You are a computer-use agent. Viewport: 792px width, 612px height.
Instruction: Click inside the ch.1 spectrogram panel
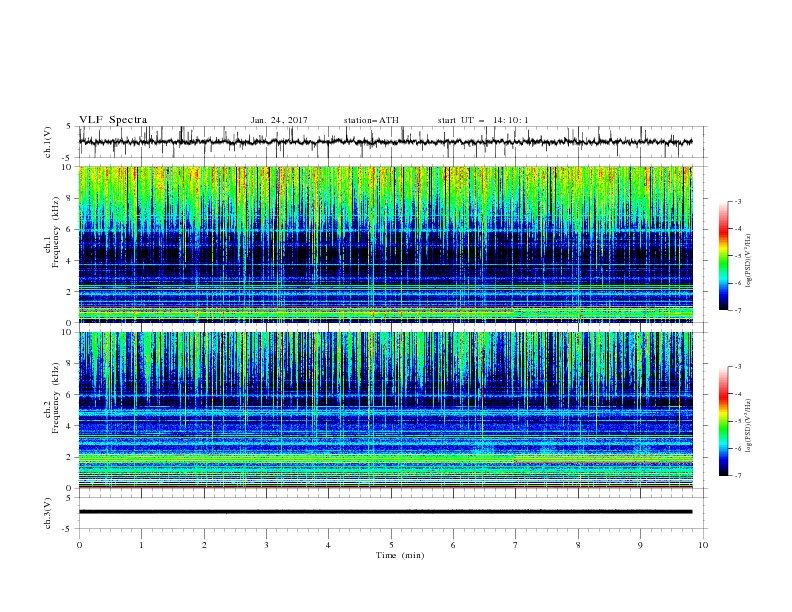coord(385,244)
